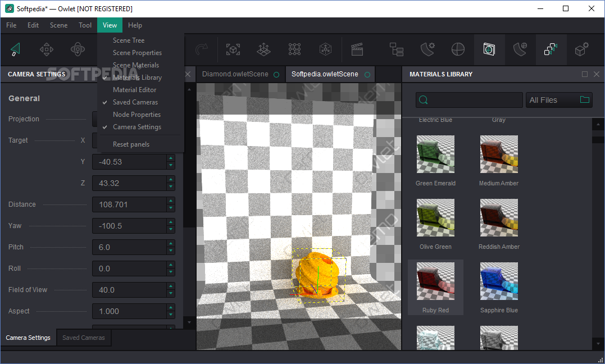Click the Materials Library search field

tap(469, 100)
